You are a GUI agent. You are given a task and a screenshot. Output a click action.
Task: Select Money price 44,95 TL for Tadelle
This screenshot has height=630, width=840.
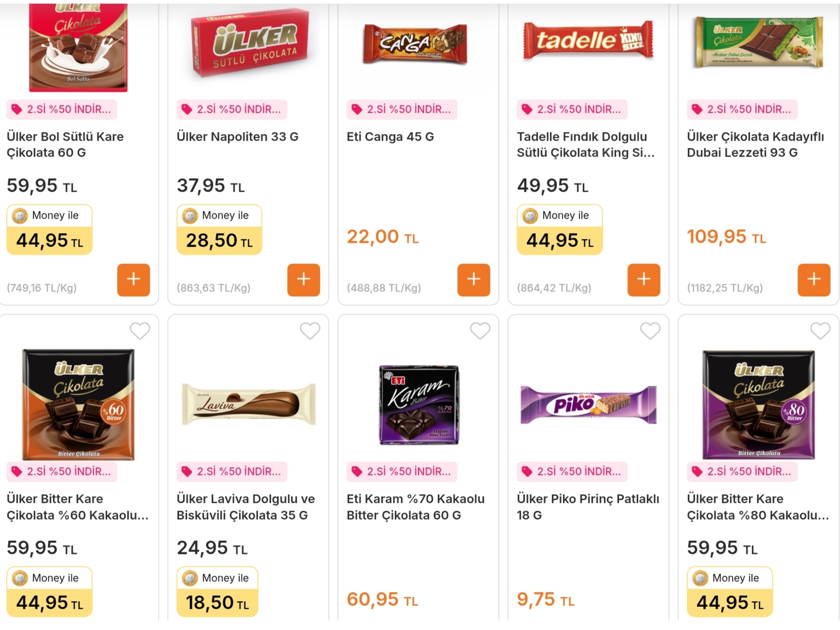tap(560, 230)
